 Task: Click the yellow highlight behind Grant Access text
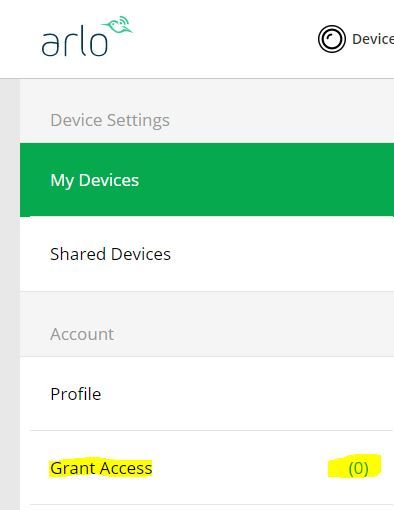(101, 468)
